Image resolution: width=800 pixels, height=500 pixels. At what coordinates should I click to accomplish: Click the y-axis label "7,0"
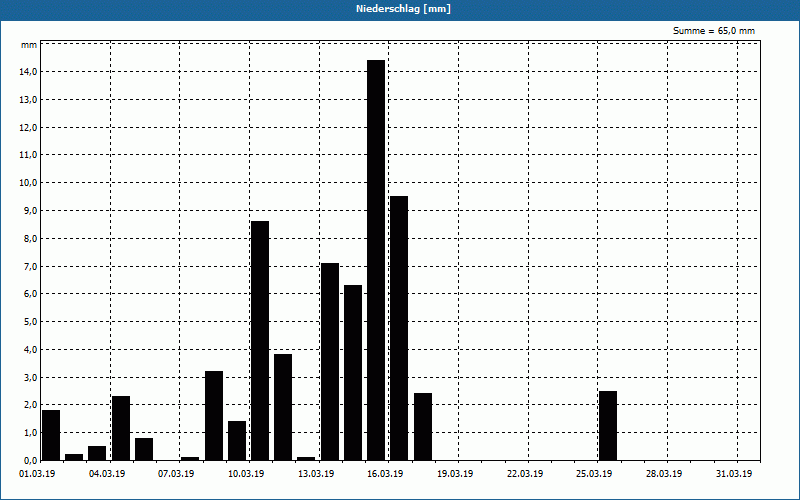pos(31,267)
